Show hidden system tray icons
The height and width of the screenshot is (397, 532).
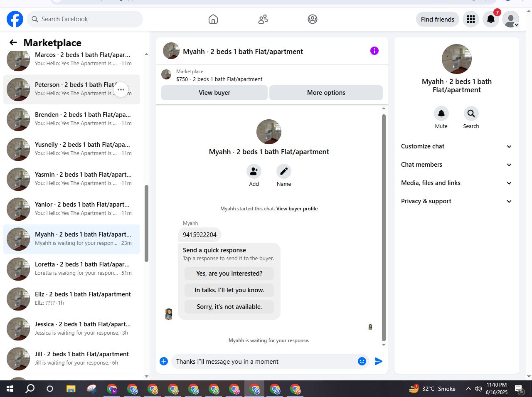[468, 389]
